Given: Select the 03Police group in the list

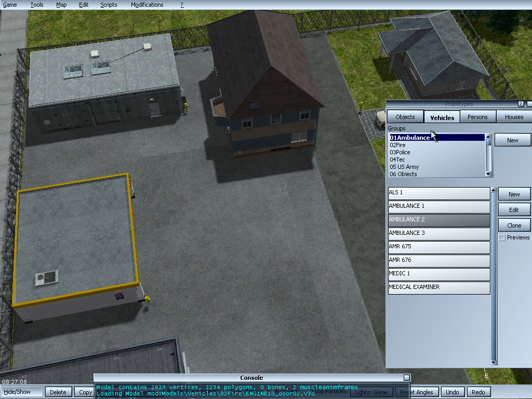Looking at the screenshot, I should [400, 152].
